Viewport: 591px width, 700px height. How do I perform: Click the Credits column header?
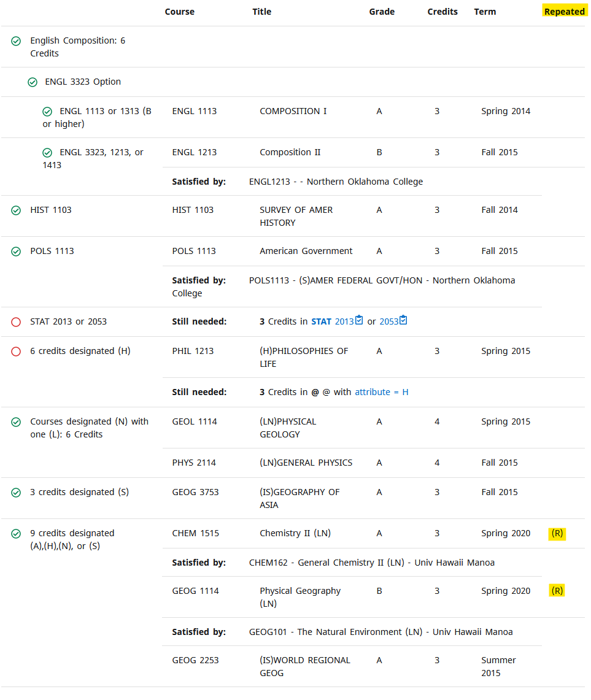(442, 12)
